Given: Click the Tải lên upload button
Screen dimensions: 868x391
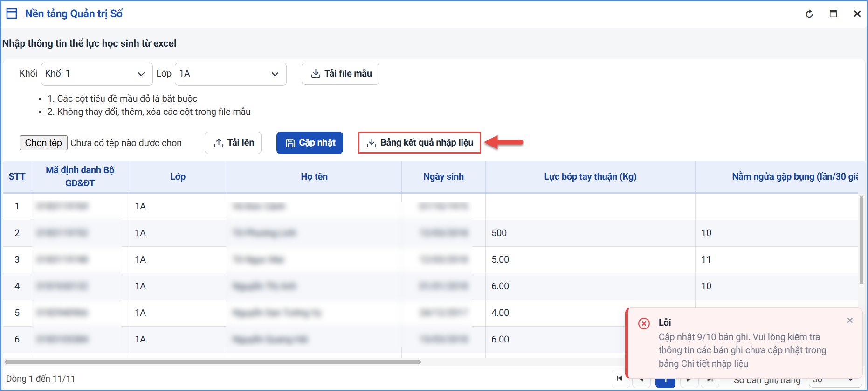Looking at the screenshot, I should pos(233,143).
